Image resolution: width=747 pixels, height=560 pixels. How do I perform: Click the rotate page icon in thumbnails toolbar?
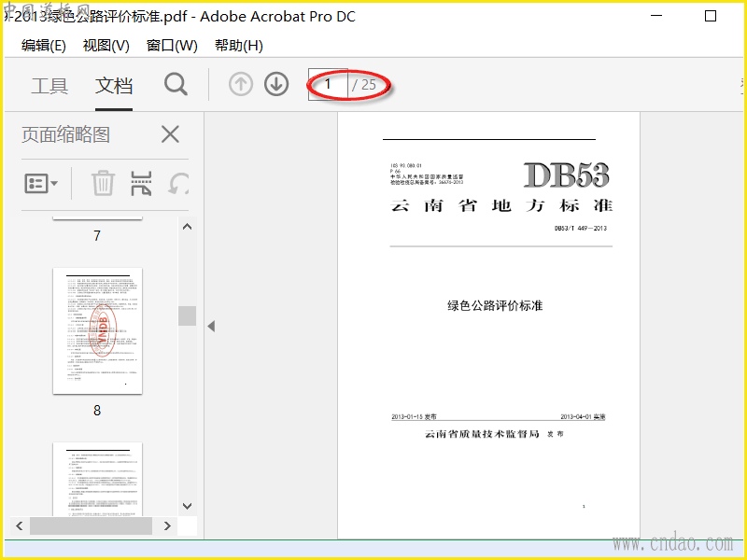pos(178,183)
